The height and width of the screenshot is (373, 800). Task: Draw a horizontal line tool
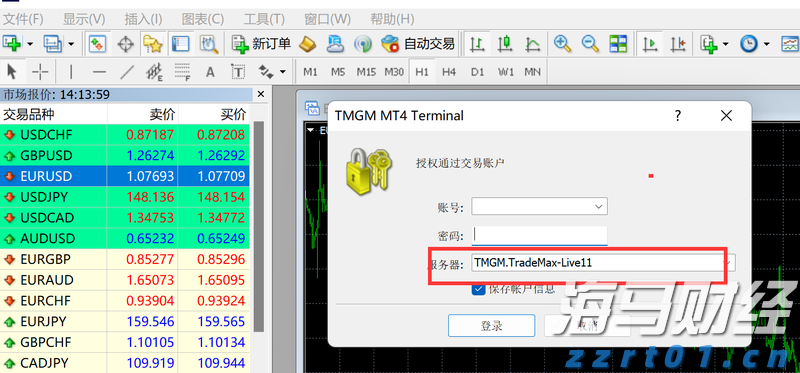[99, 72]
